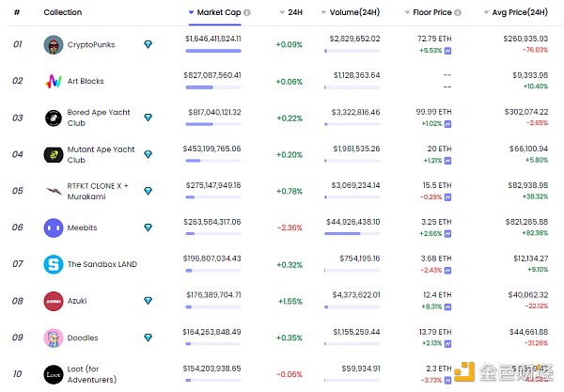Sort by the 24H change column

point(290,13)
